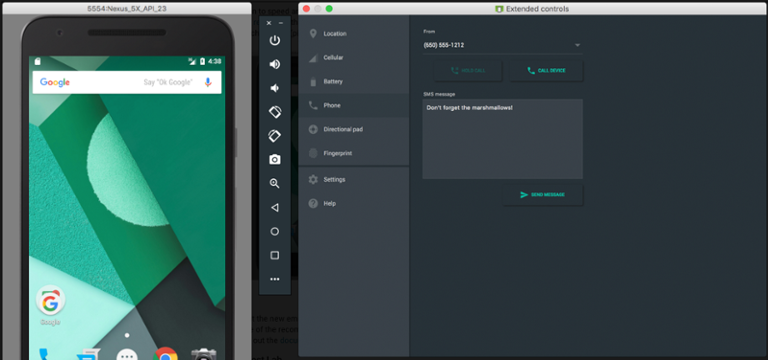Image resolution: width=768 pixels, height=360 pixels.
Task: Click the Directional pad icon in sidebar
Action: coord(313,129)
